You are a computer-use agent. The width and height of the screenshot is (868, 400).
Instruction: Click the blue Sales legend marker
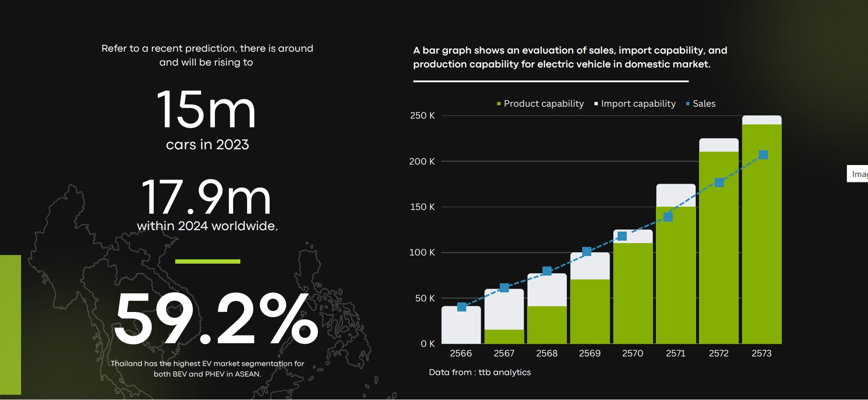tap(688, 104)
